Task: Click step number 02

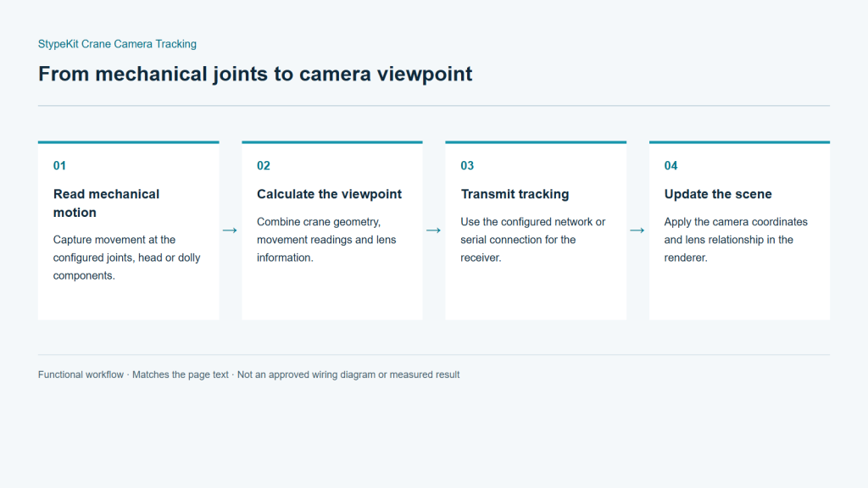Action: 264,165
